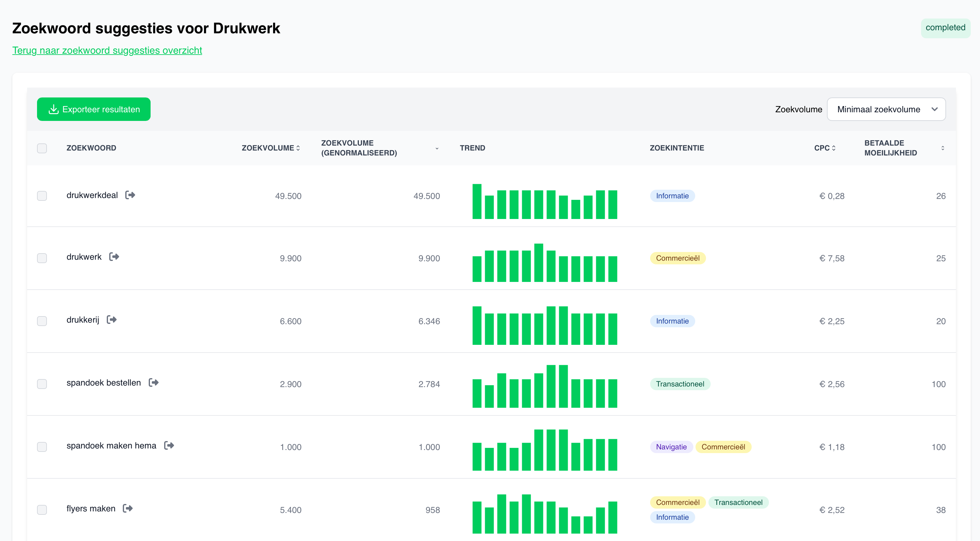This screenshot has height=541, width=980.
Task: Select the spandoek bestellen row checkbox
Action: (42, 384)
